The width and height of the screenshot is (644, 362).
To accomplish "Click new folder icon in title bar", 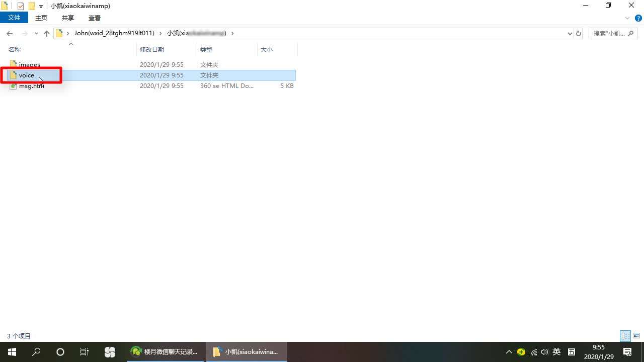I will click(x=31, y=6).
